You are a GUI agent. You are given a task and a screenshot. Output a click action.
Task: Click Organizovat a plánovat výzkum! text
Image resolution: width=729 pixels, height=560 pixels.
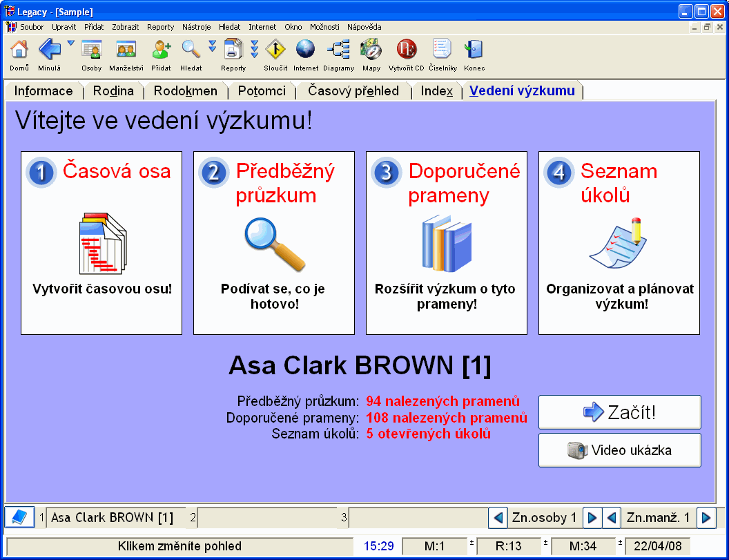pyautogui.click(x=620, y=296)
